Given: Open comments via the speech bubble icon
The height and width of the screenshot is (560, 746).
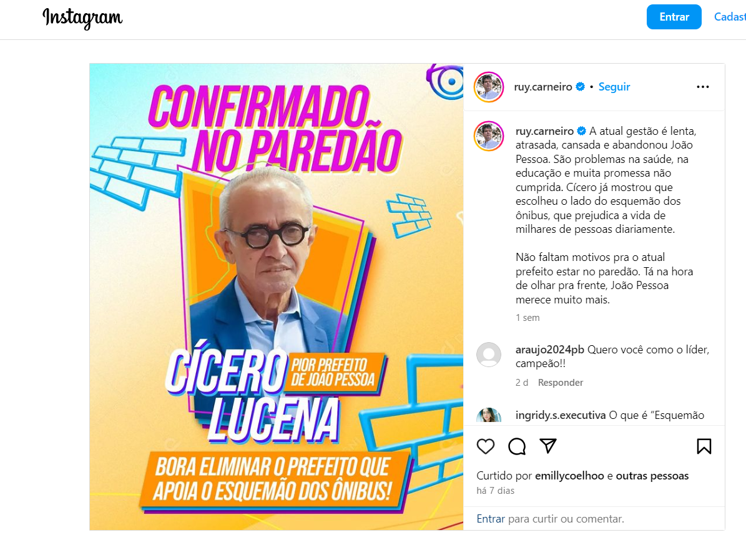Looking at the screenshot, I should [517, 446].
